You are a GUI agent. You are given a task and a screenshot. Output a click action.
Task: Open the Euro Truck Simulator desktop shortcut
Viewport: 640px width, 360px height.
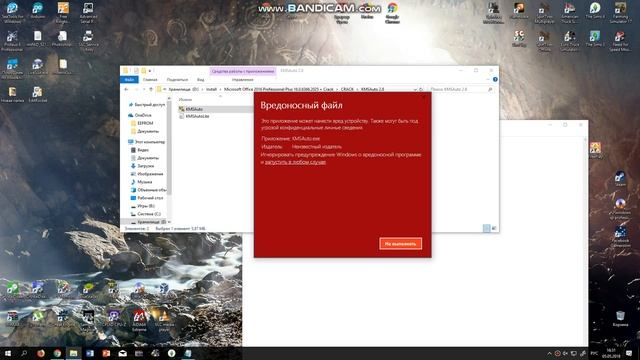click(x=569, y=41)
